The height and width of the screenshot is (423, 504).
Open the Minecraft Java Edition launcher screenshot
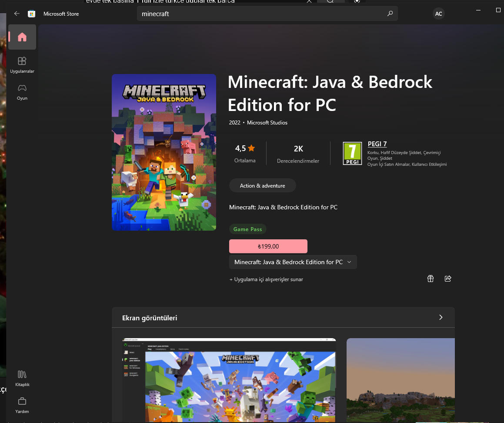pos(229,380)
